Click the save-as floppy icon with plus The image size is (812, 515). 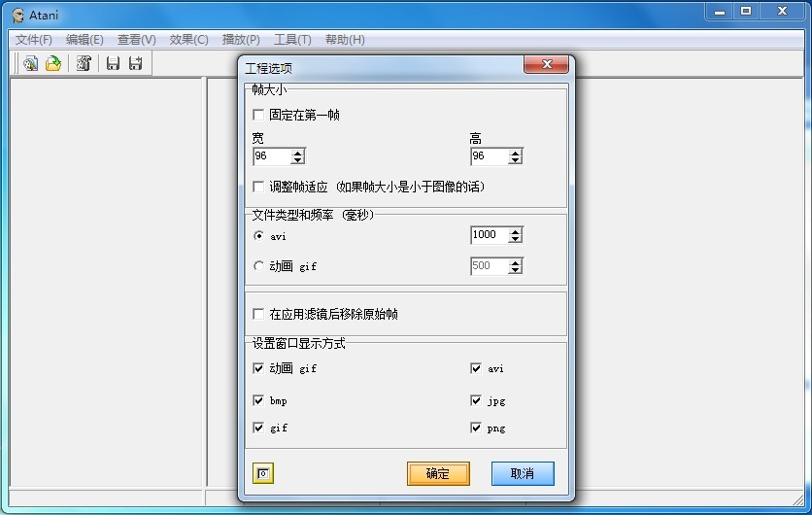tap(136, 64)
